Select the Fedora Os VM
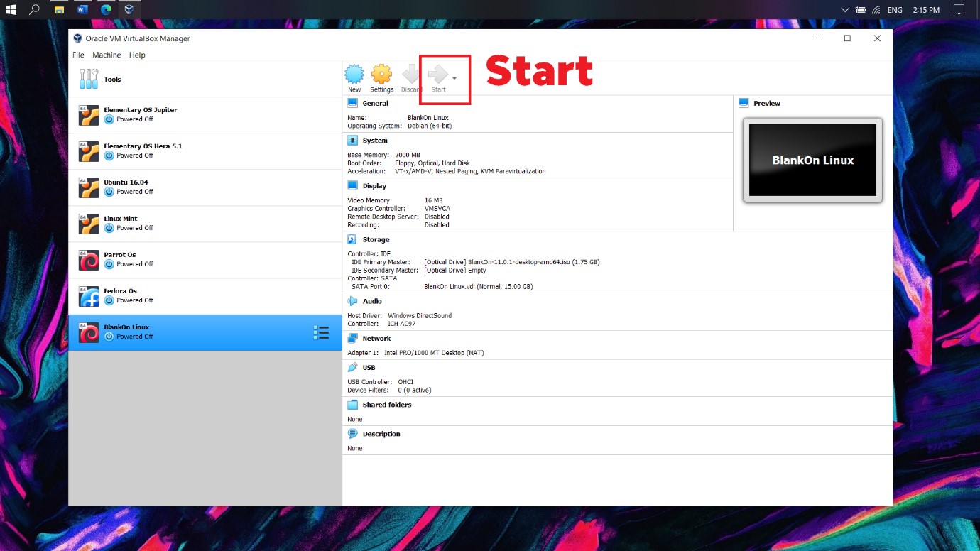Viewport: 980px width, 551px height. [205, 296]
